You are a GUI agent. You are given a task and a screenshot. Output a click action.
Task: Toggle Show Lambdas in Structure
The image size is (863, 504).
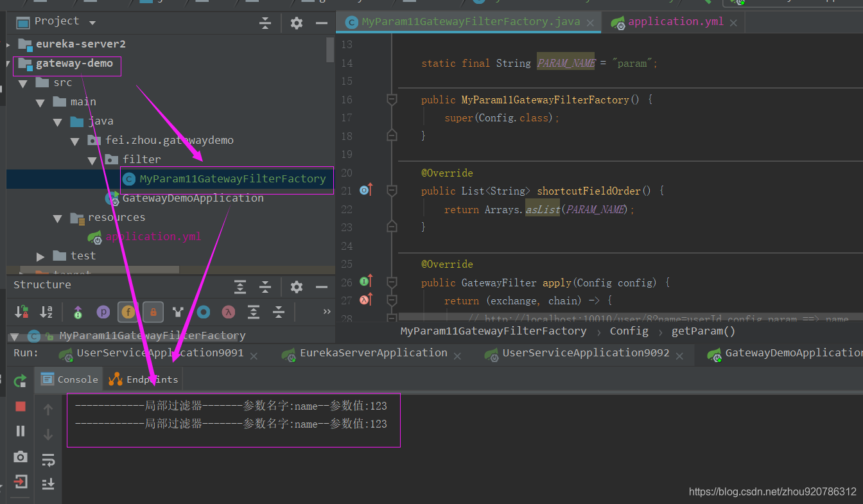click(x=228, y=312)
